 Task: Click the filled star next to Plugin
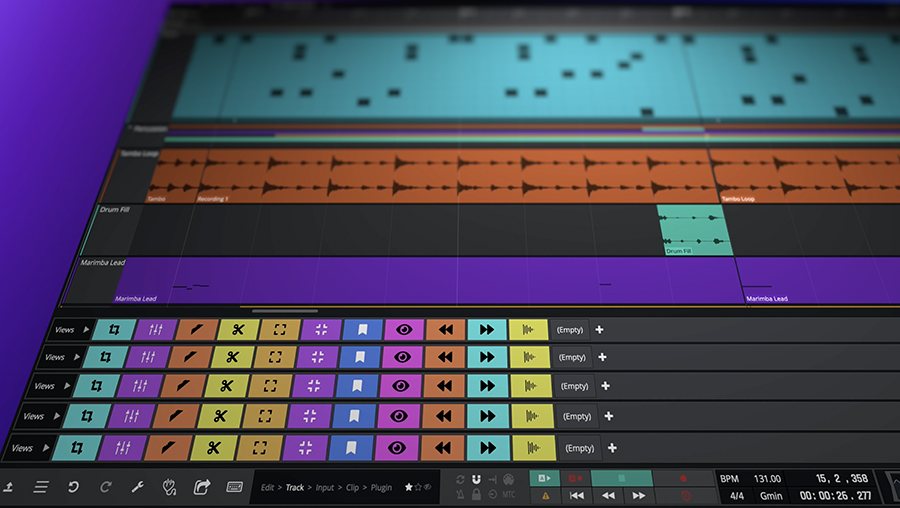click(x=409, y=487)
